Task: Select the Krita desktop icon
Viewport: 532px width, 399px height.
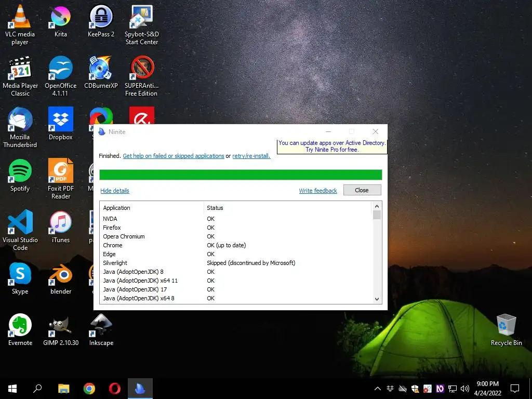Action: pyautogui.click(x=61, y=21)
